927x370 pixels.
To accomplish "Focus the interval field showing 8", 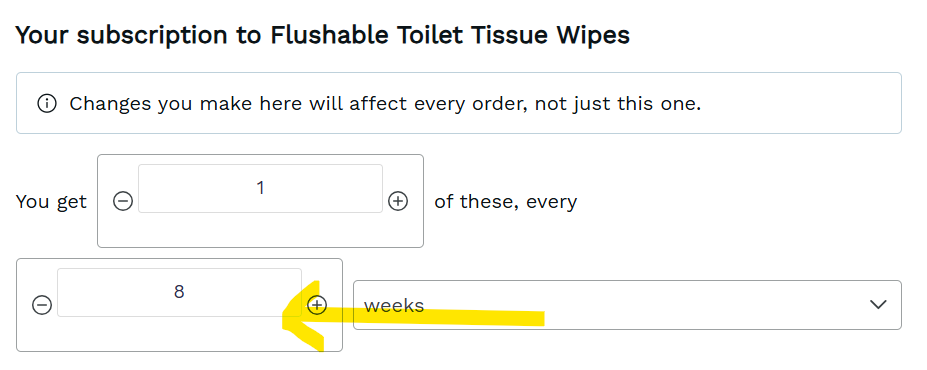I will [179, 293].
